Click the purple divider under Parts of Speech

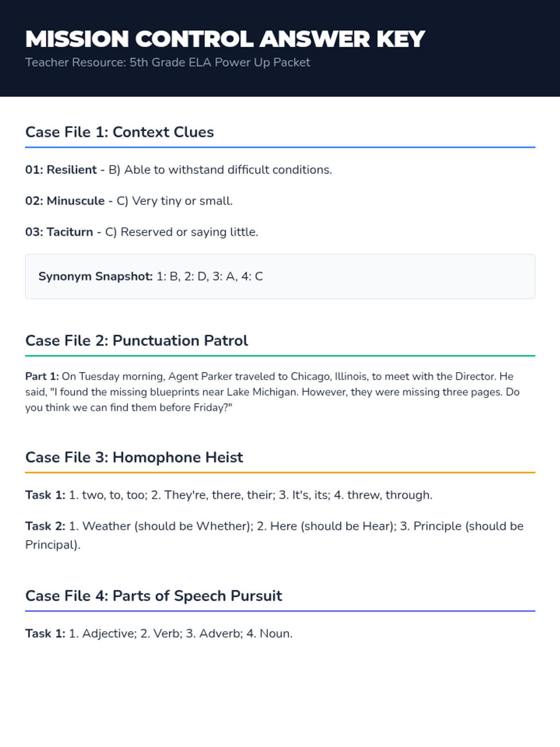(x=280, y=611)
